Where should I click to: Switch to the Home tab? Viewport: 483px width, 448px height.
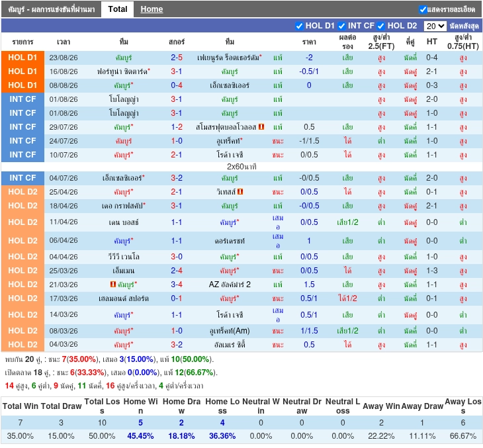coord(152,9)
